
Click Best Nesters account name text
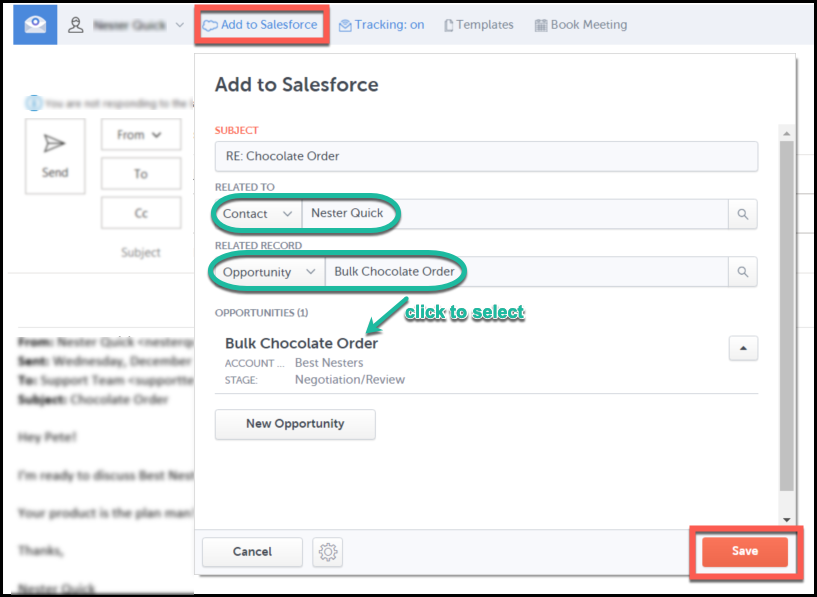tap(329, 363)
